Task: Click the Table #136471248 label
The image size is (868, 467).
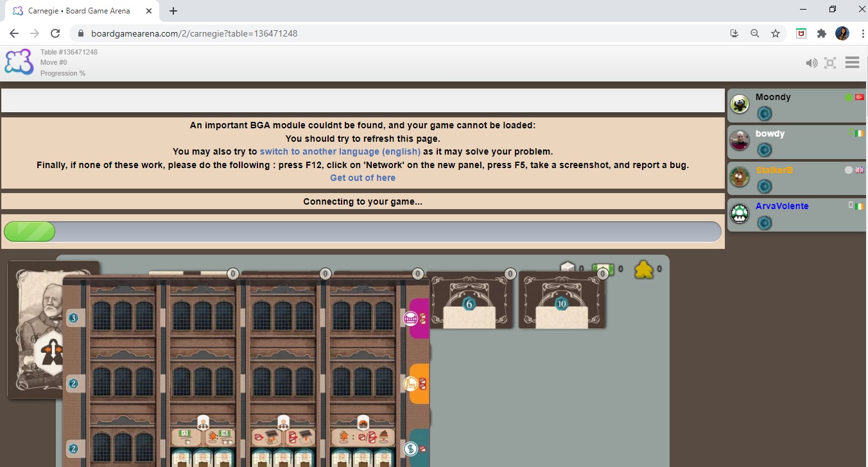Action: pos(69,52)
